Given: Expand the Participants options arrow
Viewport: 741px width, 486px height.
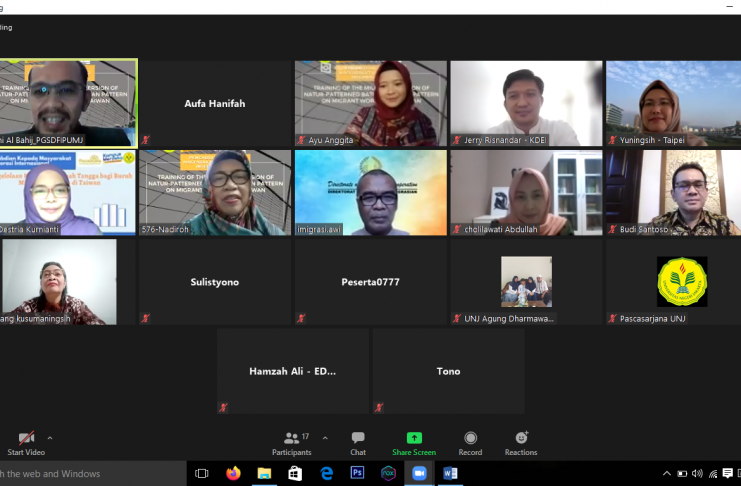Looking at the screenshot, I should [x=325, y=438].
